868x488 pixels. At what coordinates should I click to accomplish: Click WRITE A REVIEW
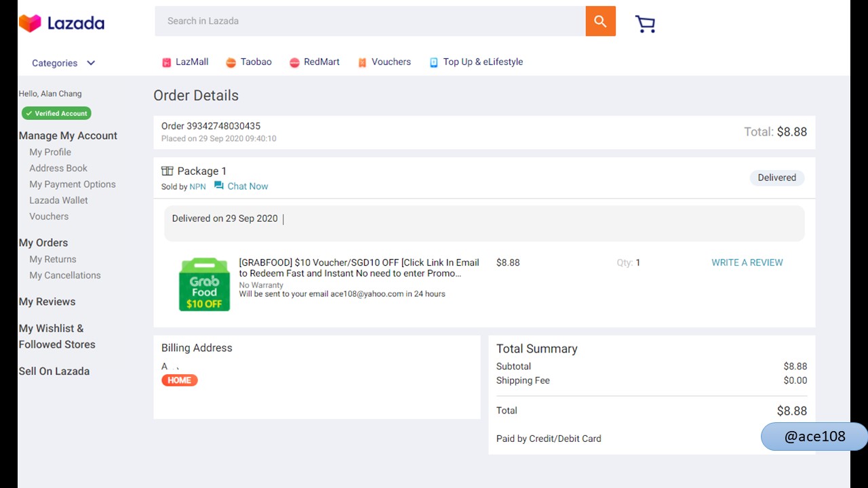pyautogui.click(x=747, y=262)
